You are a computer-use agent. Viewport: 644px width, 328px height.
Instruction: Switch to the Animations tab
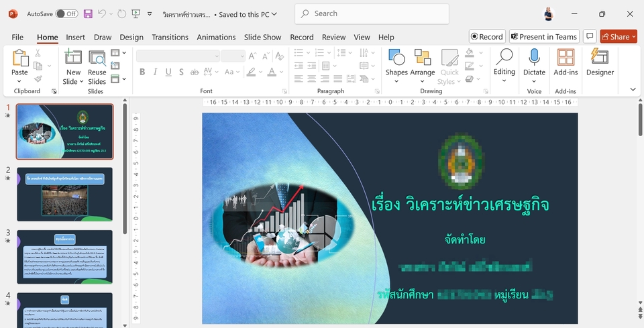216,37
